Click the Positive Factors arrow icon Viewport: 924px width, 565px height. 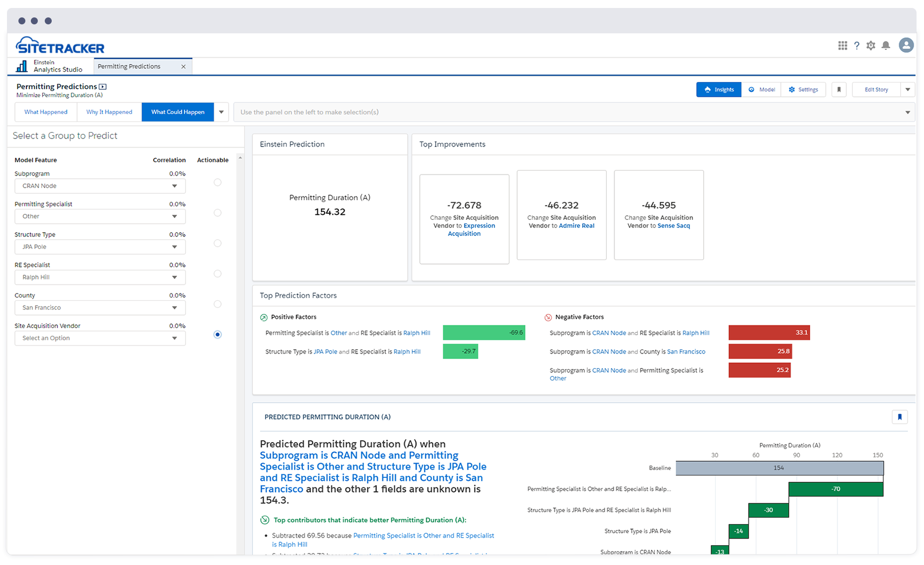click(264, 317)
